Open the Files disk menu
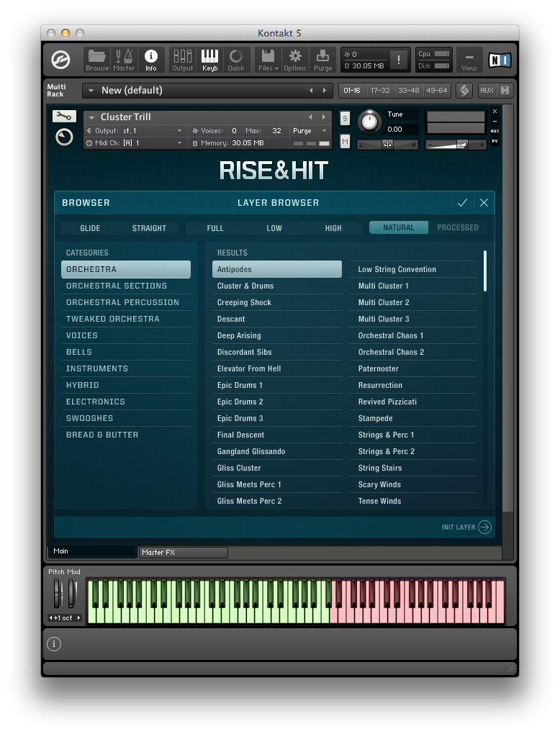The height and width of the screenshot is (734, 560). tap(268, 60)
